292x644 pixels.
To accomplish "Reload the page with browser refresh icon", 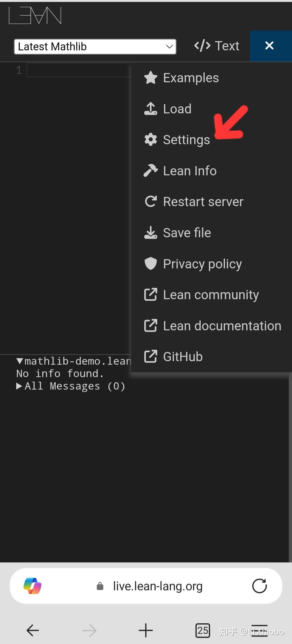I will pyautogui.click(x=259, y=586).
